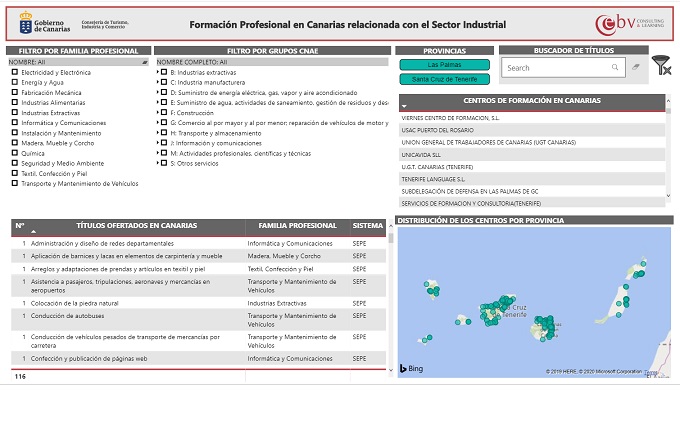Sort by the Nº column header
This screenshot has width=680, height=440.
(20, 225)
